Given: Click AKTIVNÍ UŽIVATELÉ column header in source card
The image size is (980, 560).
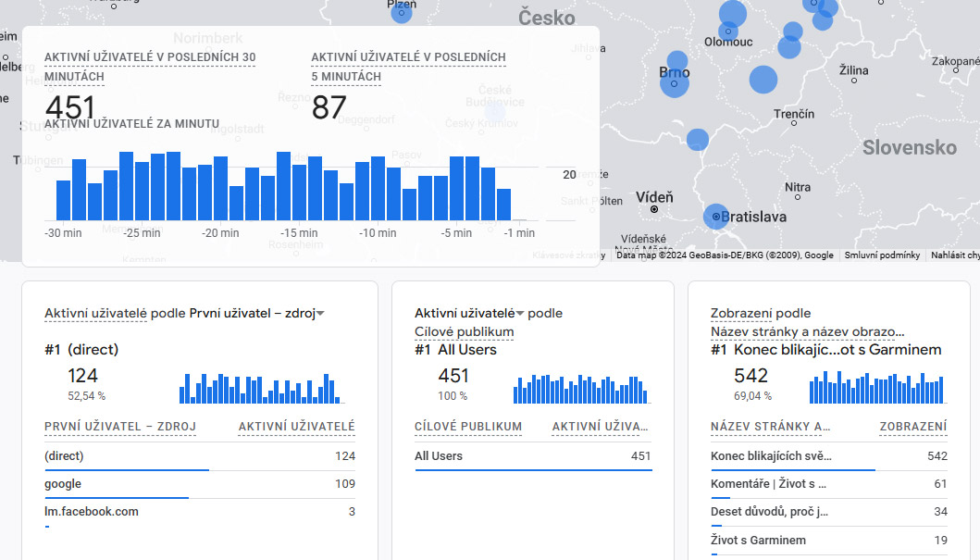Looking at the screenshot, I should click(296, 427).
